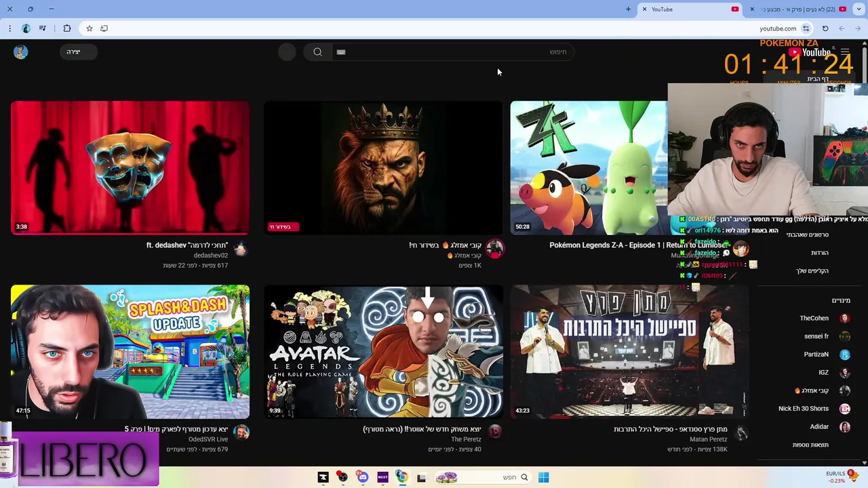868x488 pixels.
Task: Open OBS Studio from the taskbar
Action: [343, 477]
